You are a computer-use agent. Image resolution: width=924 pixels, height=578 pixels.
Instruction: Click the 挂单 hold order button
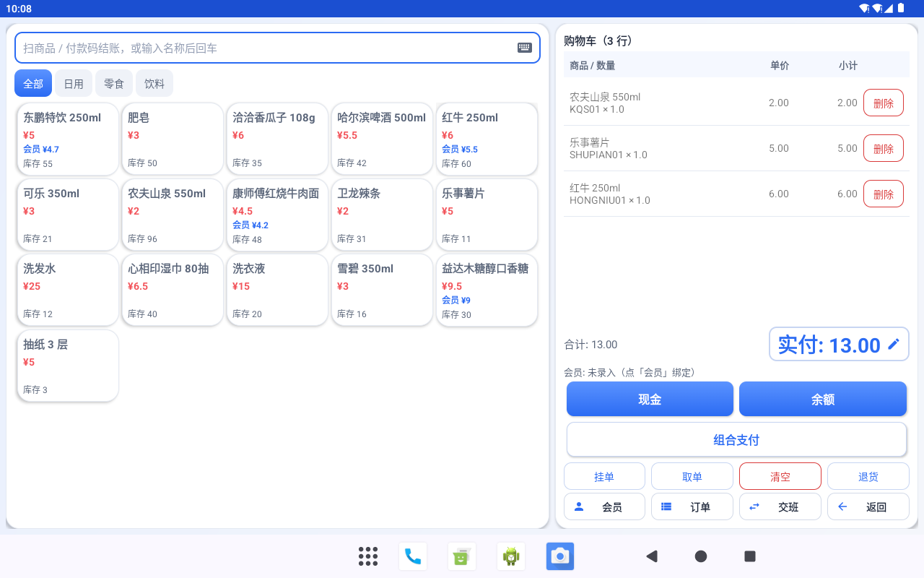pyautogui.click(x=604, y=477)
